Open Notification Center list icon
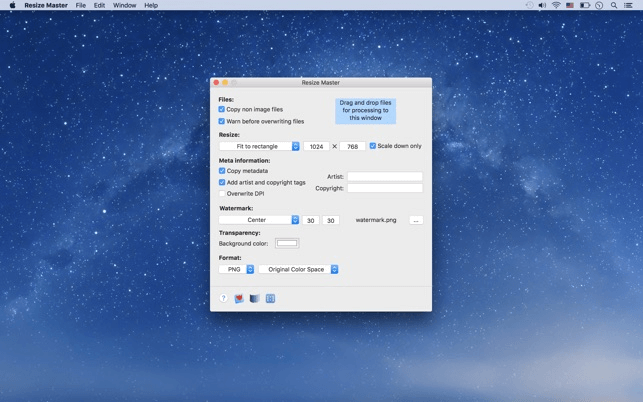This screenshot has height=402, width=643. pyautogui.click(x=628, y=5)
